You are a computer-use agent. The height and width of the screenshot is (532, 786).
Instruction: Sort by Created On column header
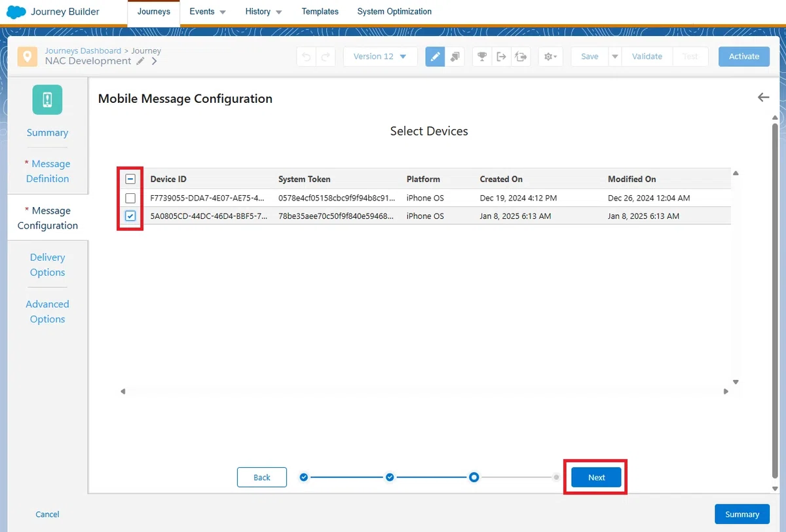[x=501, y=179]
